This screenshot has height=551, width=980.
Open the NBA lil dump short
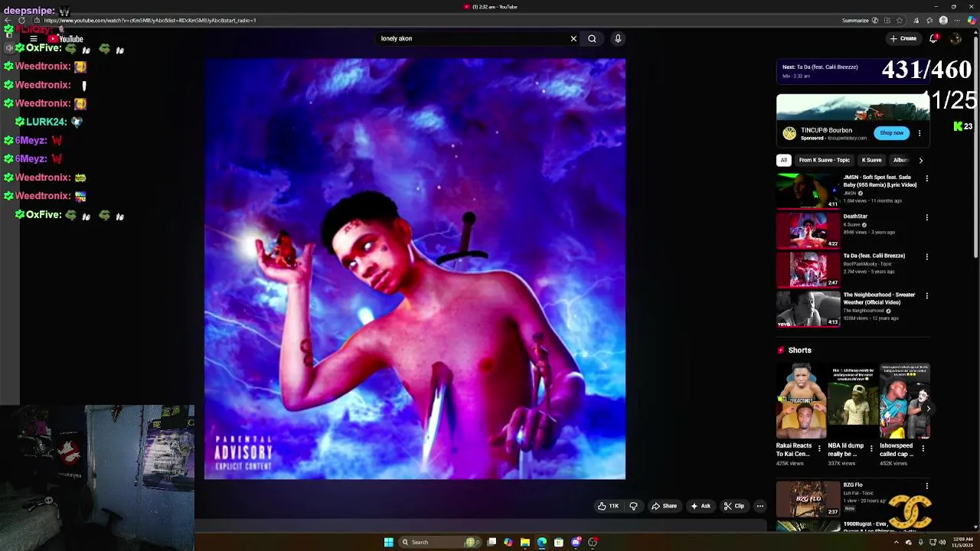point(853,401)
